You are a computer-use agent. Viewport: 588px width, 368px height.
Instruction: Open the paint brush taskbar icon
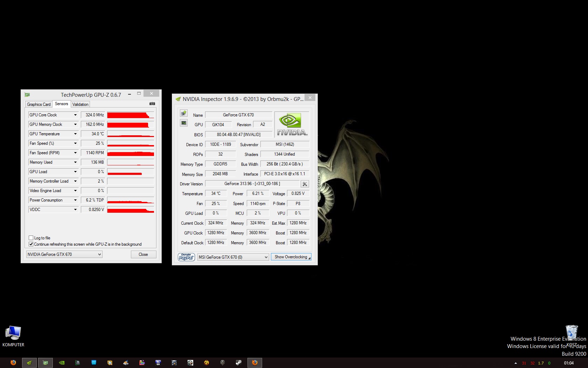(x=126, y=363)
